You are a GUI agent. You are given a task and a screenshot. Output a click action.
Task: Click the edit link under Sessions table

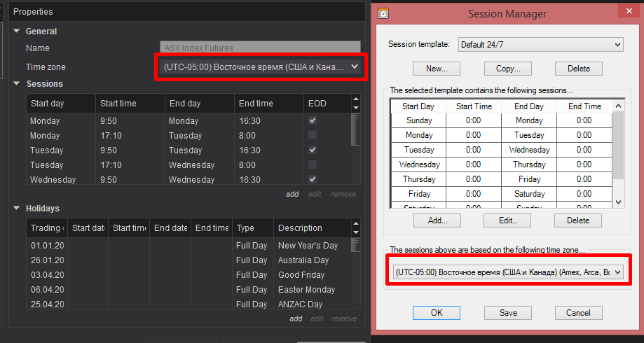(315, 194)
